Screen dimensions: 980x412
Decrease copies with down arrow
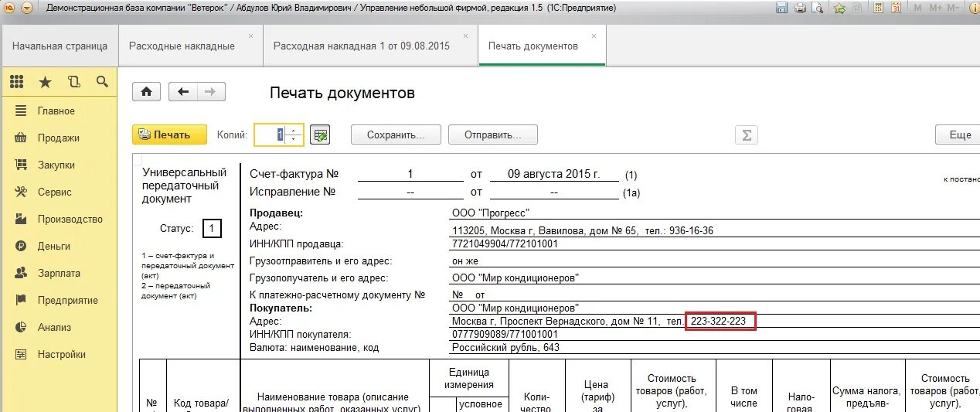[294, 140]
